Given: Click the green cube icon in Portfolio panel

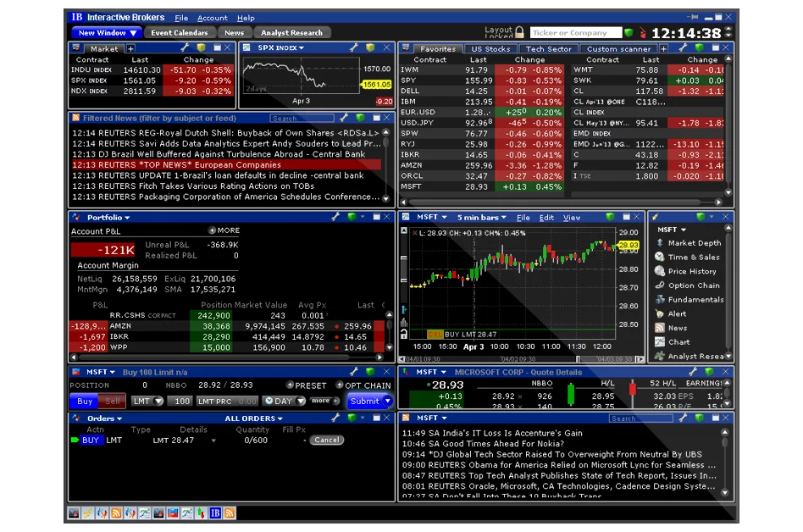Looking at the screenshot, I should pyautogui.click(x=352, y=217).
